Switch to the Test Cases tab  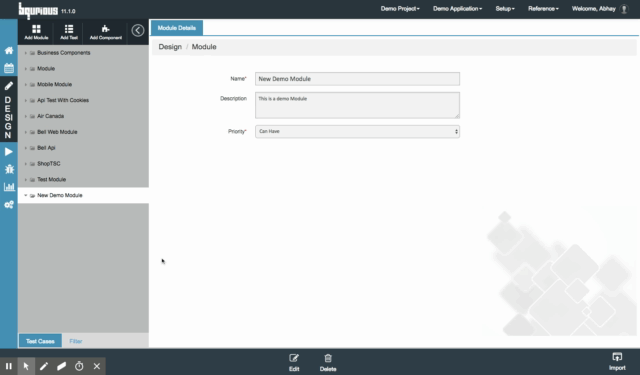[x=40, y=341]
